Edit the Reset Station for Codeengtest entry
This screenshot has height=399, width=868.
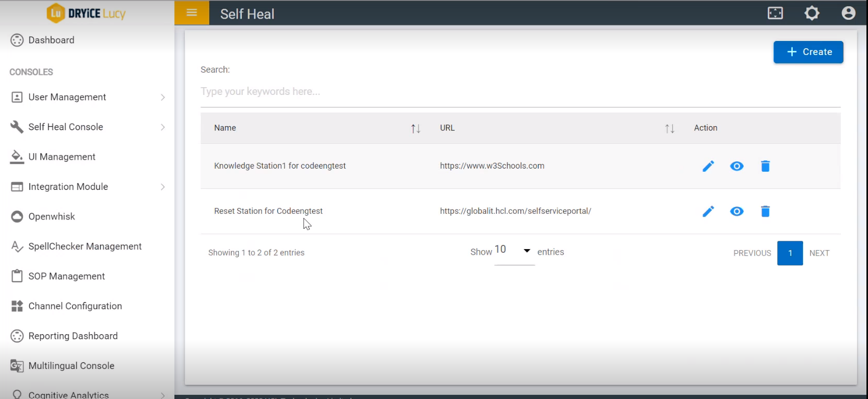(x=708, y=211)
